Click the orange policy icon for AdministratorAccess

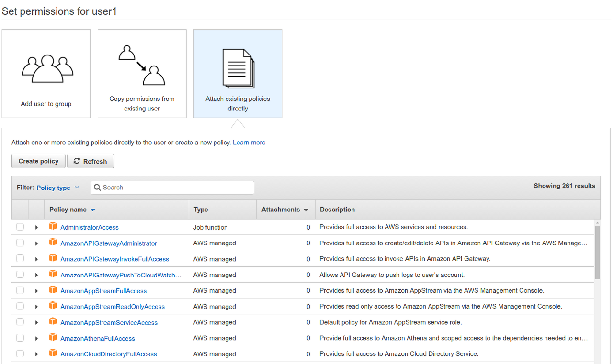pyautogui.click(x=53, y=226)
